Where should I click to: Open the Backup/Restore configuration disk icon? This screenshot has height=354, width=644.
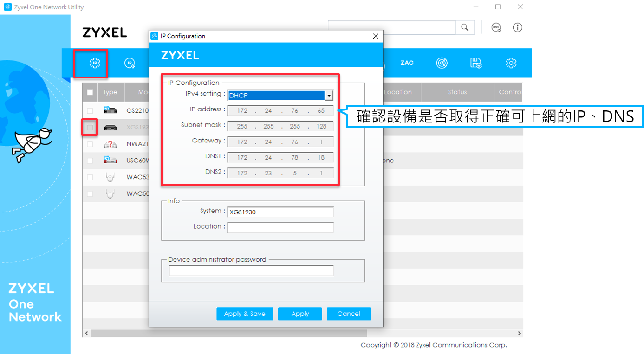[x=476, y=63]
